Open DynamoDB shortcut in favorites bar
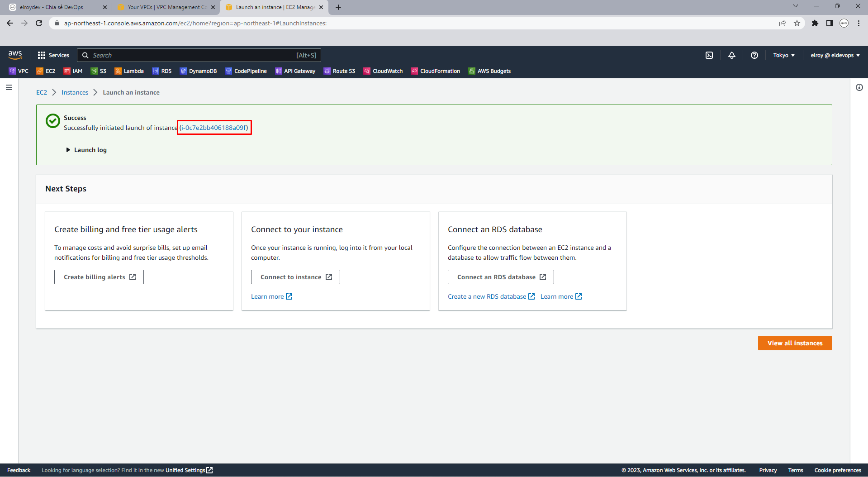This screenshot has width=868, height=477. coord(198,71)
